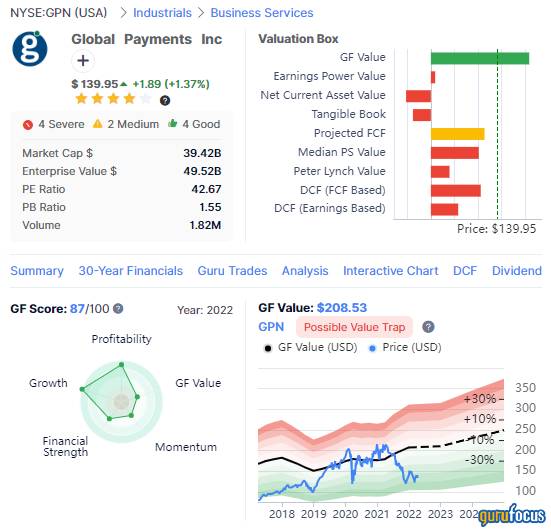Click the green GF Value bar
Viewport: 551px width, 532px height.
480,58
